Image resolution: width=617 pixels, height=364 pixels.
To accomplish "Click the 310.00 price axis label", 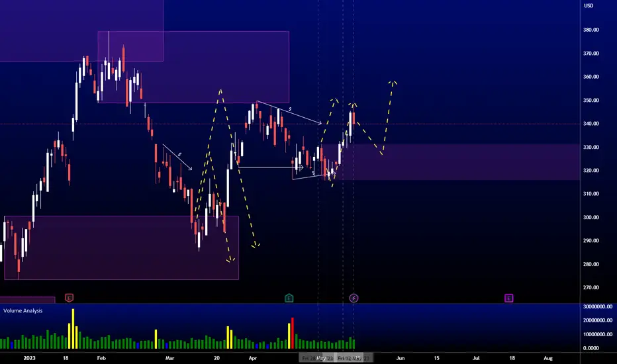I will pyautogui.click(x=591, y=194).
